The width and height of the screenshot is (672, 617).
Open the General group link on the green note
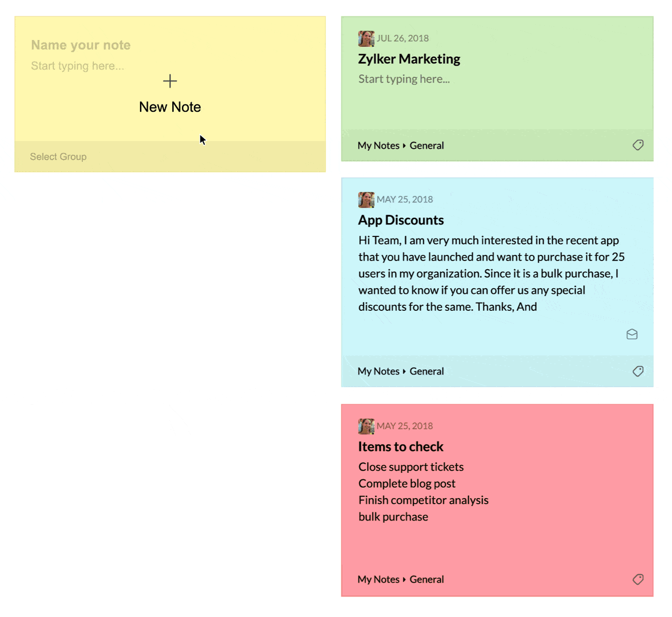point(426,145)
